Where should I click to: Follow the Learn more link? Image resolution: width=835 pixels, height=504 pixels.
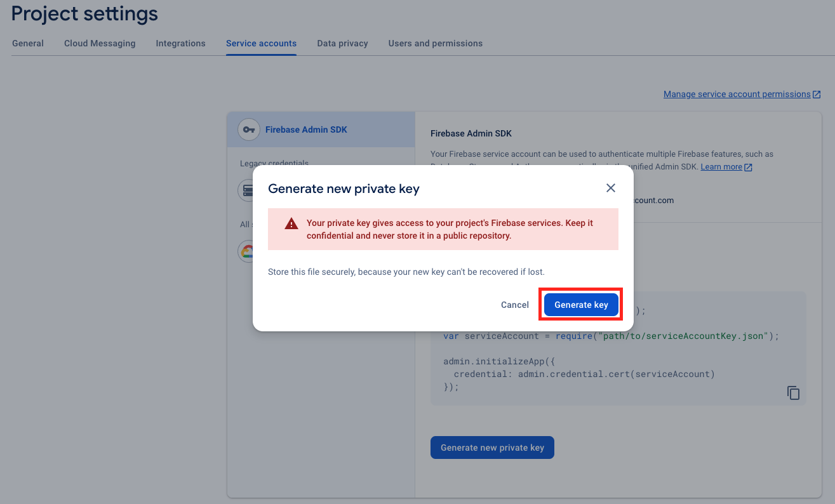(721, 167)
